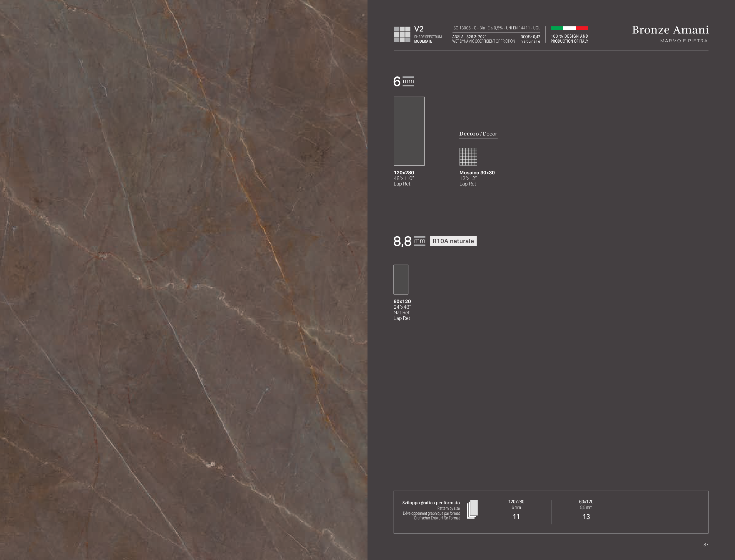Click the Bronze Amani title

coord(670,30)
